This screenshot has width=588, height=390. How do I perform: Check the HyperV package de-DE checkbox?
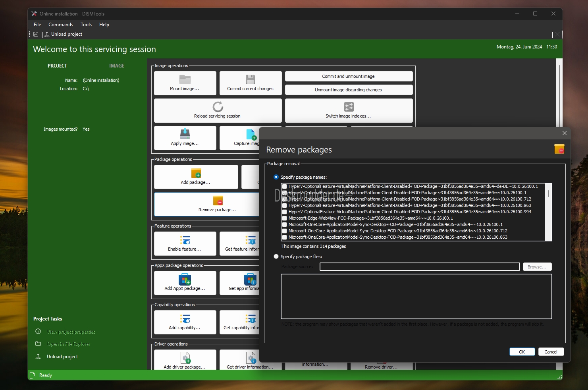pos(285,186)
